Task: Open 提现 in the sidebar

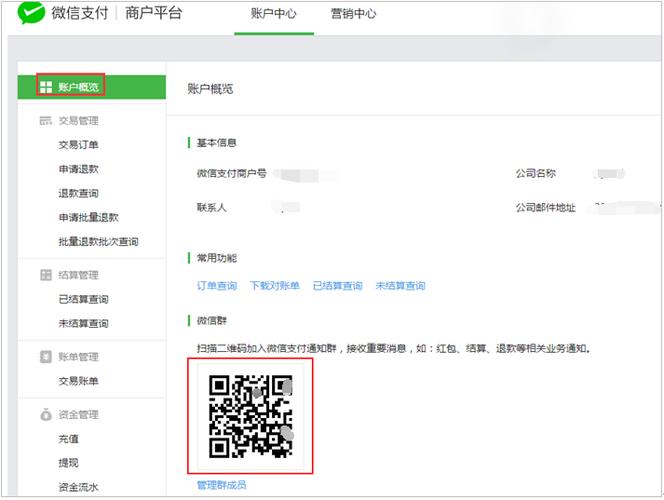Action: pos(69,463)
